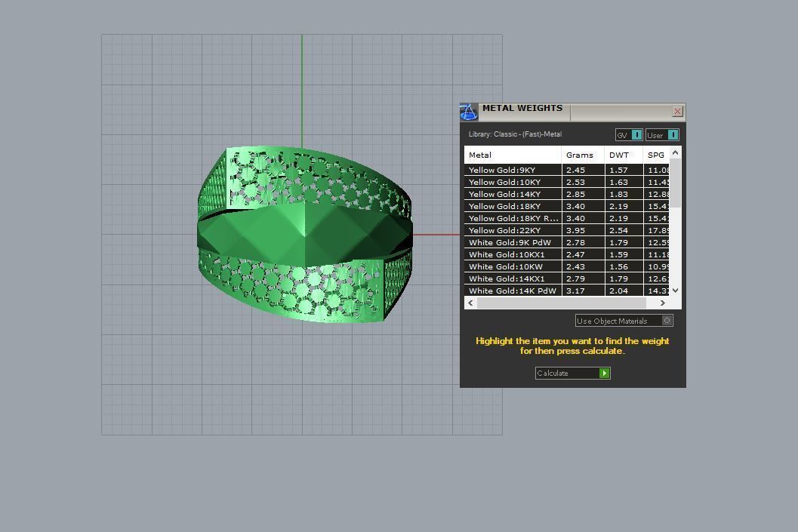
Task: Click the 3.17 grams value for 14K PdW
Action: tap(575, 291)
